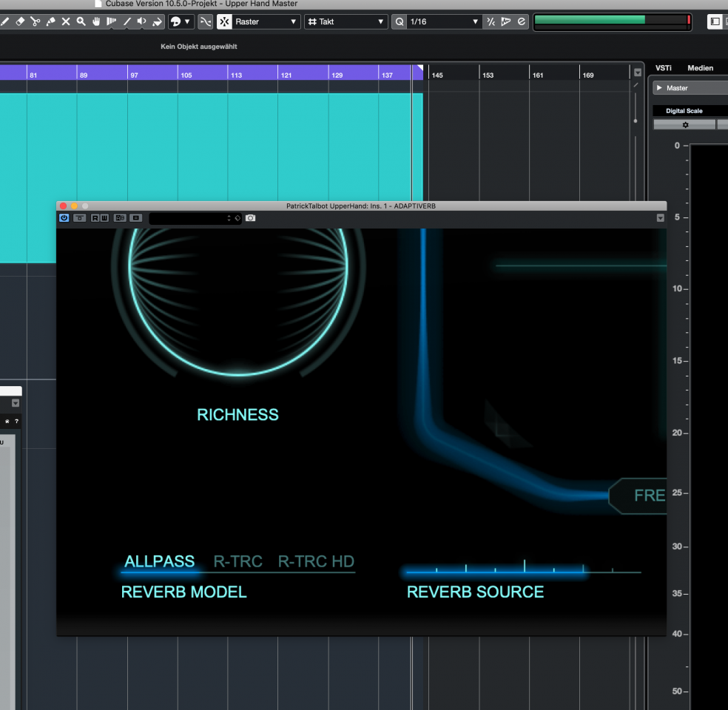Toggle soft quantize on/off
Image resolution: width=728 pixels, height=710 pixels.
pos(491,21)
